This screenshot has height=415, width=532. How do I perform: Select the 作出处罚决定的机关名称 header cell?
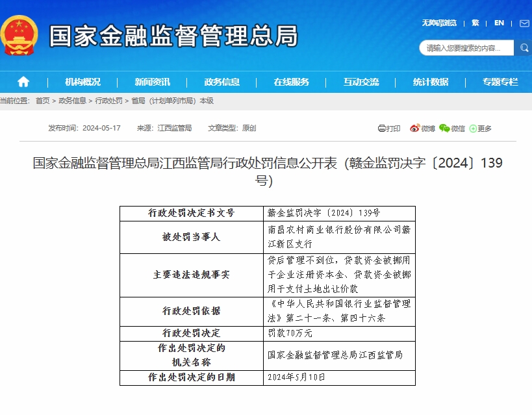[x=192, y=356]
